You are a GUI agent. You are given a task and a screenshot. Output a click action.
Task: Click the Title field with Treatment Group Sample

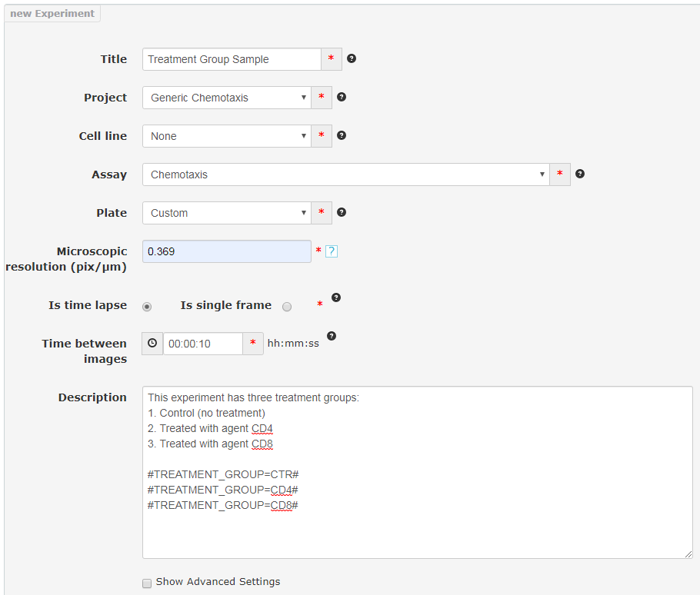232,59
